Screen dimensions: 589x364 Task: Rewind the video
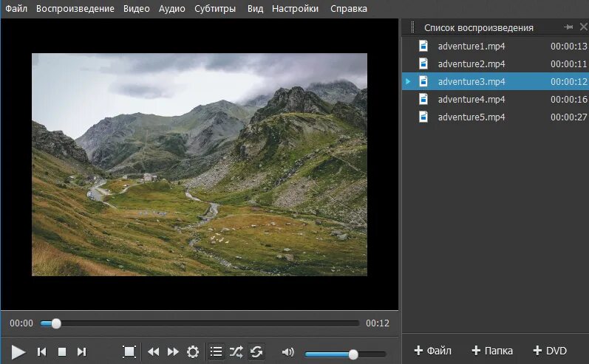point(153,351)
